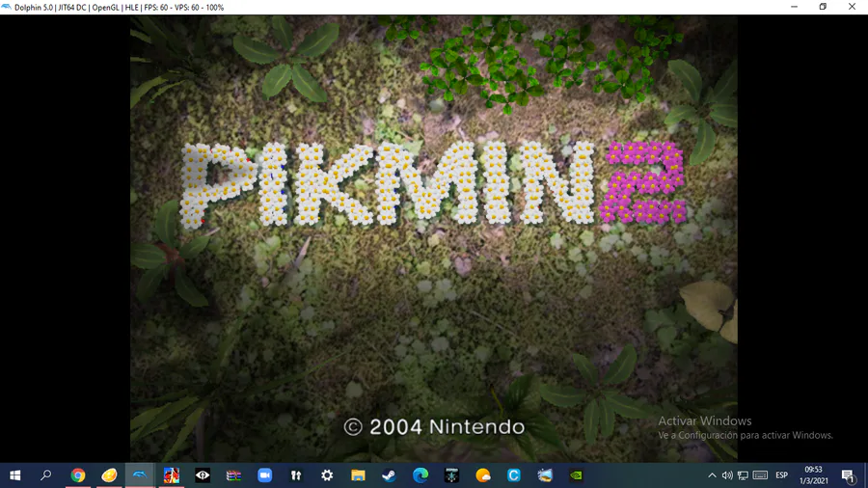Image resolution: width=868 pixels, height=488 pixels.
Task: Open taskbar search magnifier
Action: coord(46,475)
